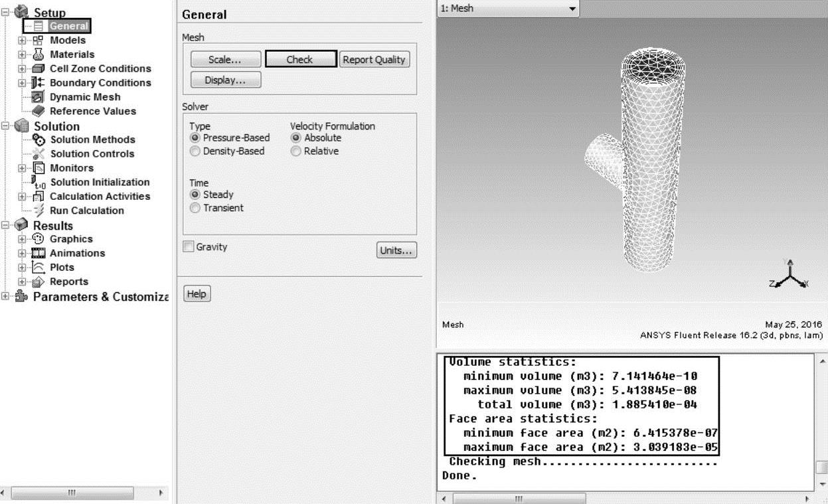Click the Report Quality button
The width and height of the screenshot is (828, 504).
coord(375,59)
